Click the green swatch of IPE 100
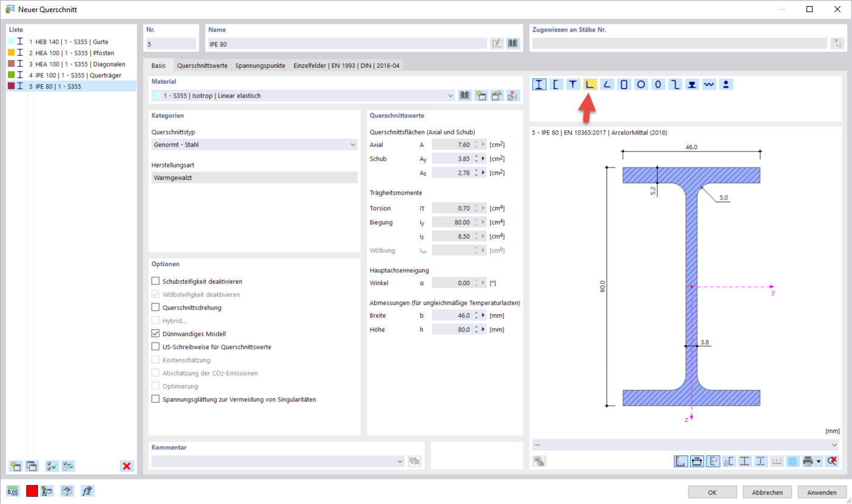Image resolution: width=852 pixels, height=504 pixels. tap(11, 75)
